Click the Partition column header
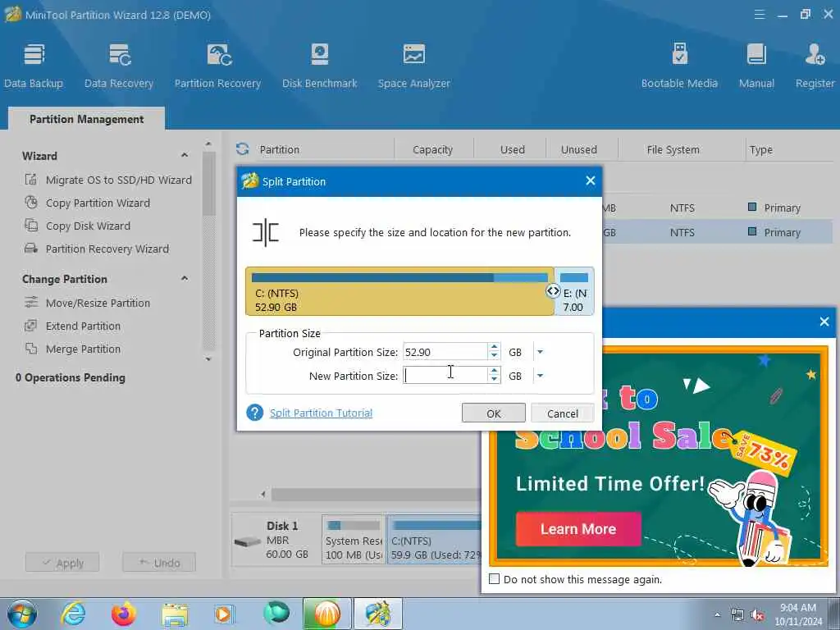This screenshot has width=840, height=630. pos(280,150)
